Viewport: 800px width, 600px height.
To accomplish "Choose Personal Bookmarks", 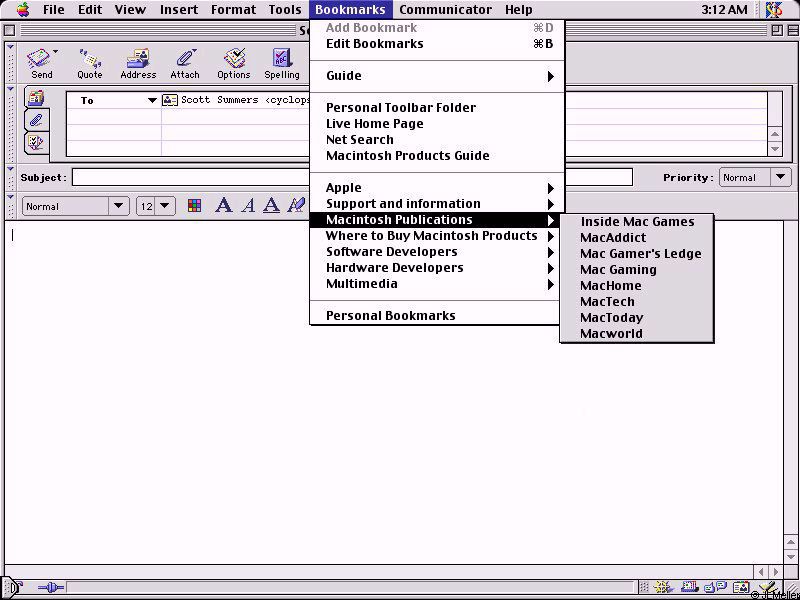I will tap(437, 316).
